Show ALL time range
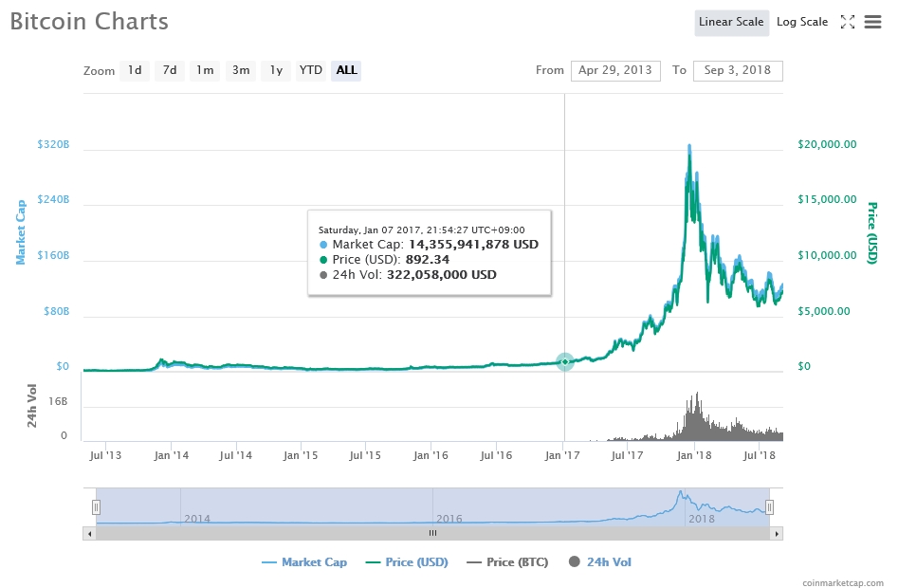This screenshot has width=898, height=588. tap(346, 70)
